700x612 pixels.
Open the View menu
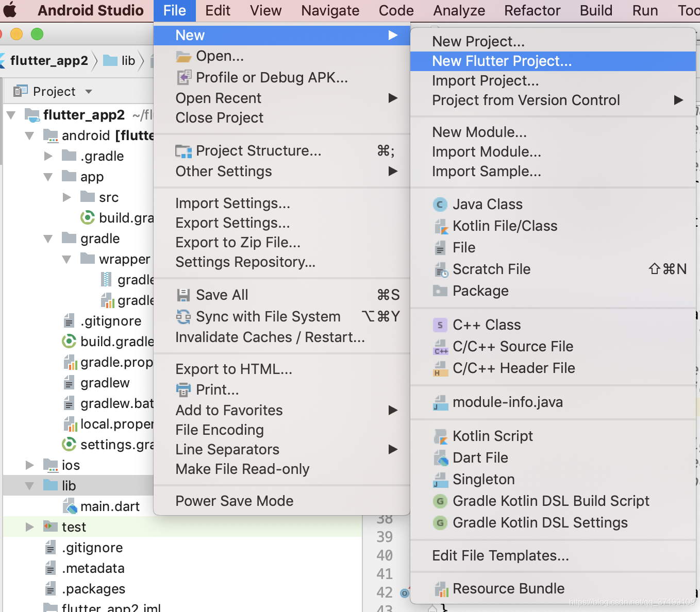(x=265, y=10)
